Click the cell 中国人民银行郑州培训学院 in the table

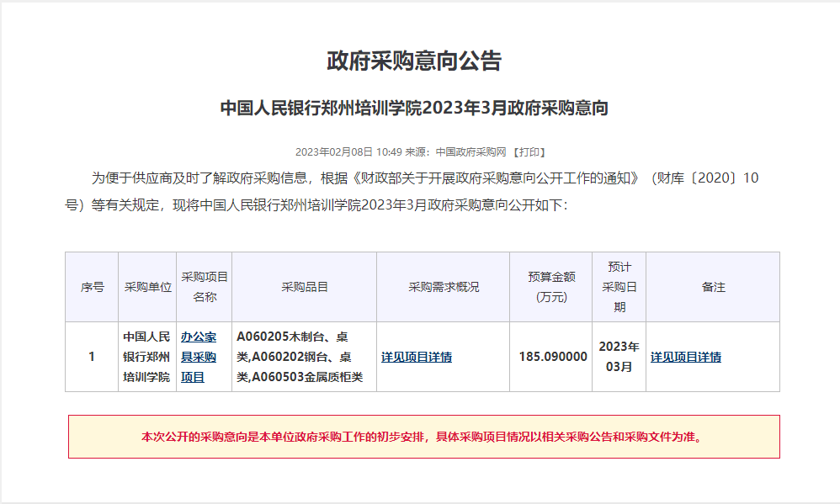tap(146, 357)
